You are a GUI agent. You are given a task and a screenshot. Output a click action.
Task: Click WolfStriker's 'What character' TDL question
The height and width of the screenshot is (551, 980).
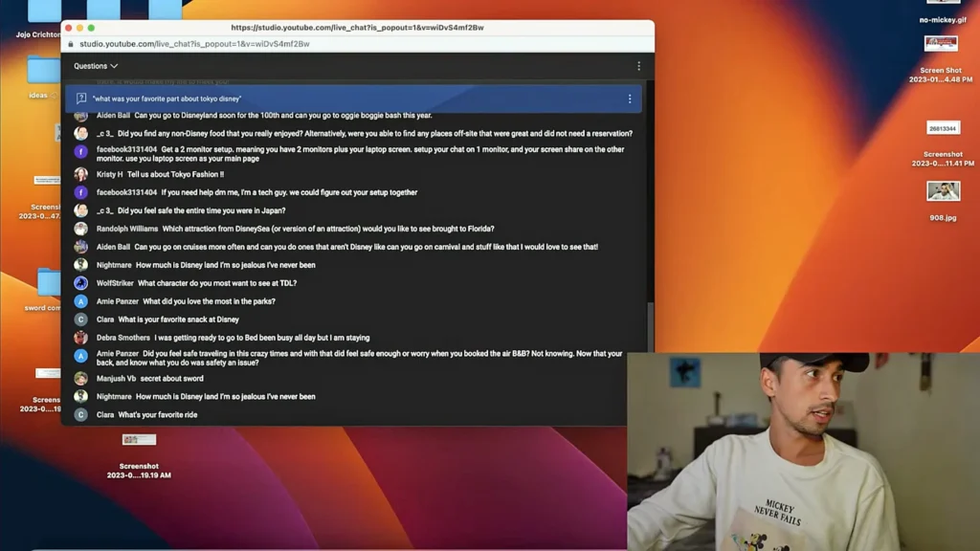217,283
